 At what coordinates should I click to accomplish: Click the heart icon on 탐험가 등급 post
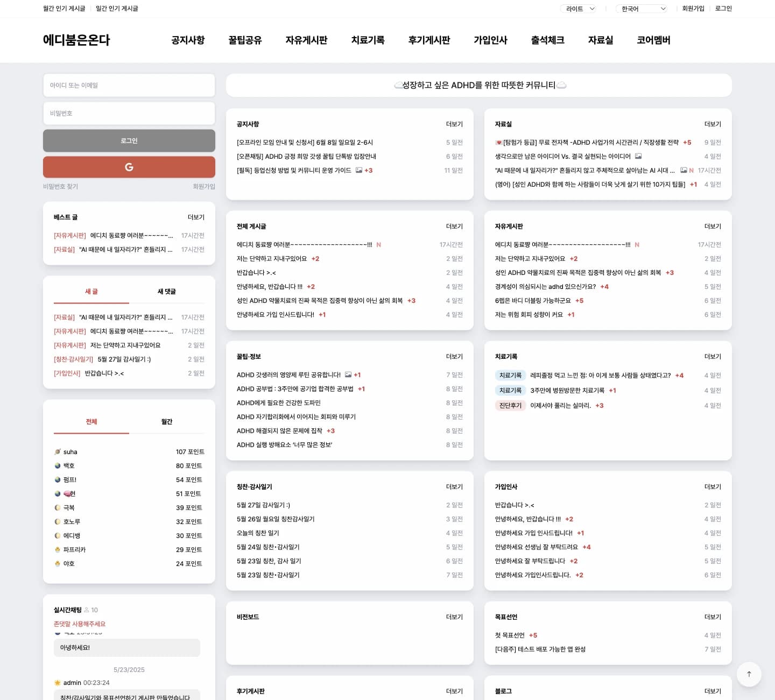coord(498,143)
